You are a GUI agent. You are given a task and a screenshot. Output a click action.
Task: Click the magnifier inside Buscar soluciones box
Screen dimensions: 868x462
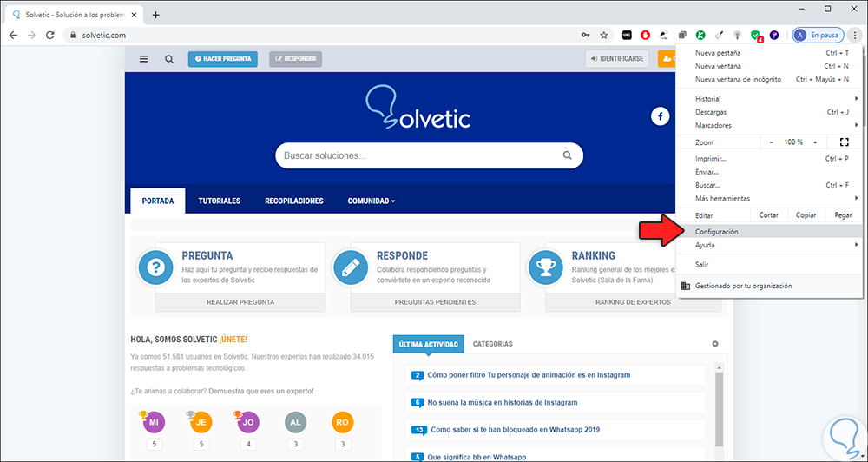tap(567, 155)
